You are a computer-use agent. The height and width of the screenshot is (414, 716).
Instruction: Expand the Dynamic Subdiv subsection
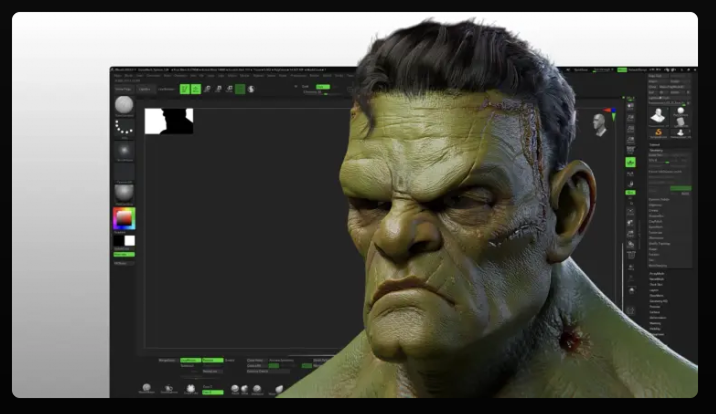pos(659,199)
